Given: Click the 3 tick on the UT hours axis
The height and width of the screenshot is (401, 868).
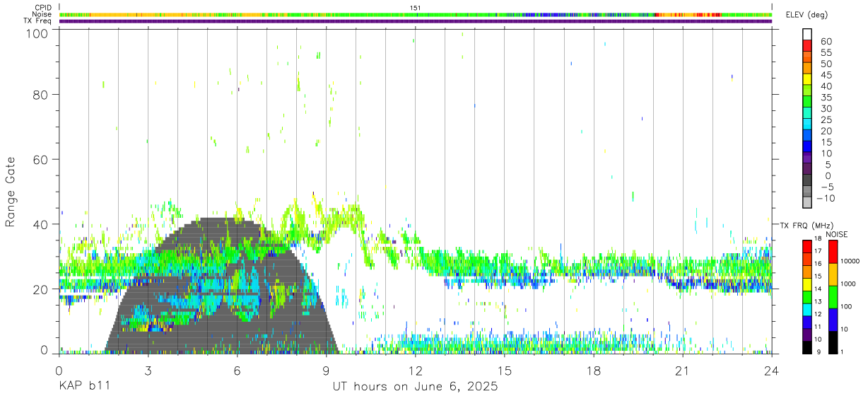Looking at the screenshot, I should point(148,371).
